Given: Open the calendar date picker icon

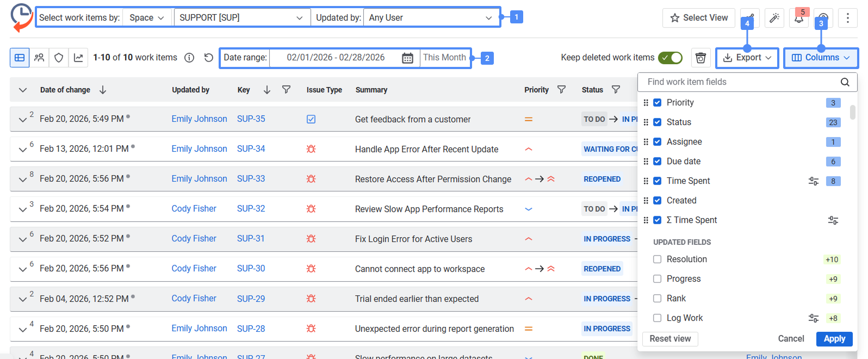Looking at the screenshot, I should [x=407, y=58].
